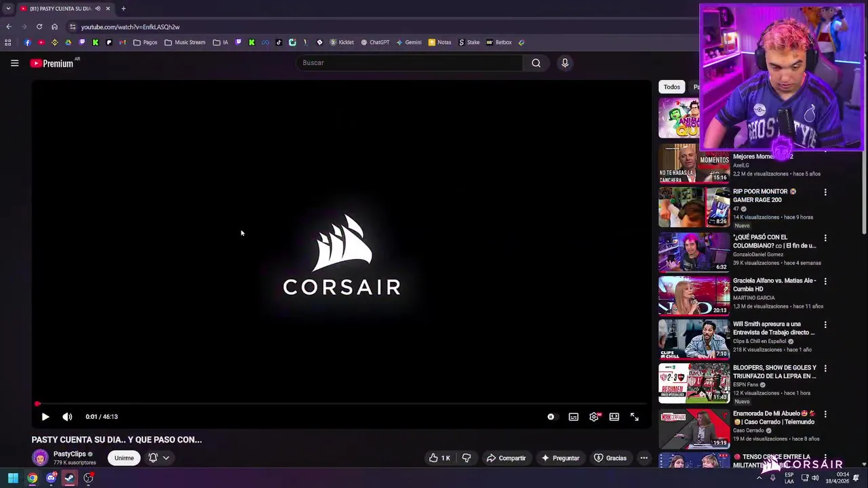Mute the tab via speaker icon
The width and height of the screenshot is (868, 488).
[98, 9]
